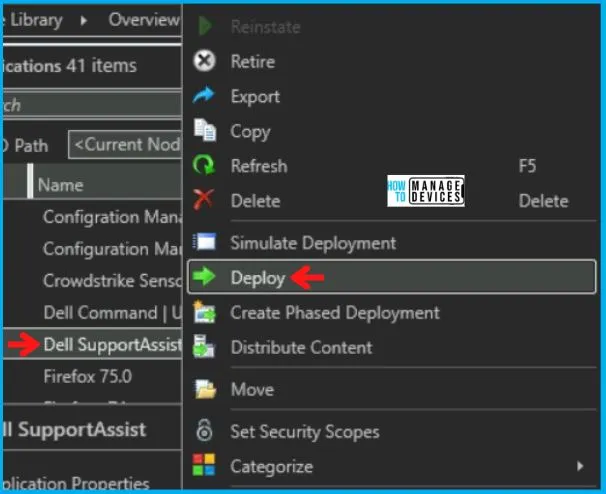Expand the Categorize submenu arrow
Screen dimensions: 606x494
(x=580, y=466)
